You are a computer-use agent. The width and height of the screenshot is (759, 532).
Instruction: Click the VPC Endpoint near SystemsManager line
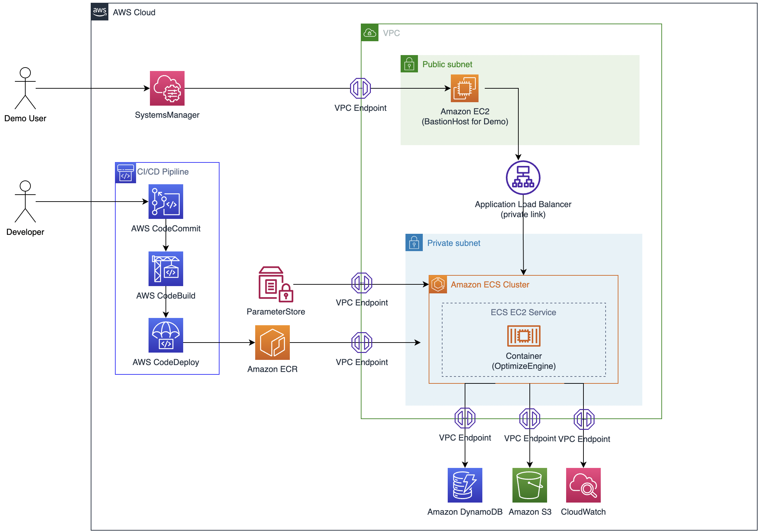pos(360,88)
